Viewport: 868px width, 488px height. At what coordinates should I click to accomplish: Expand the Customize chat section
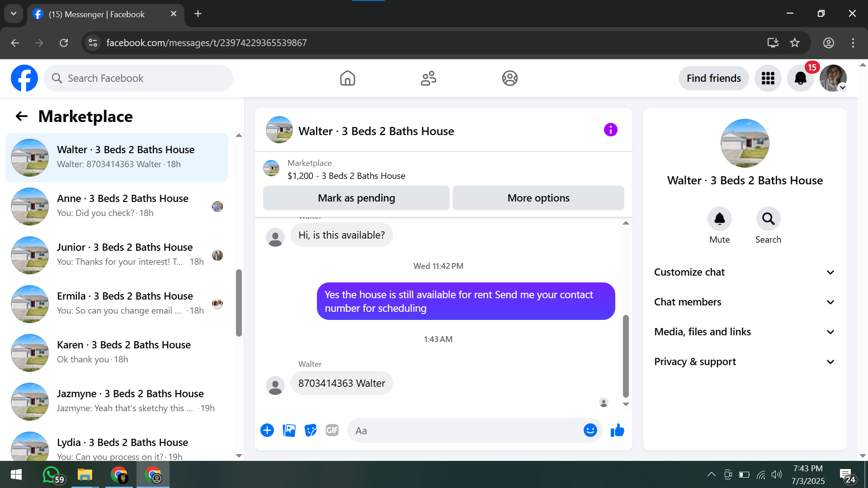click(744, 272)
